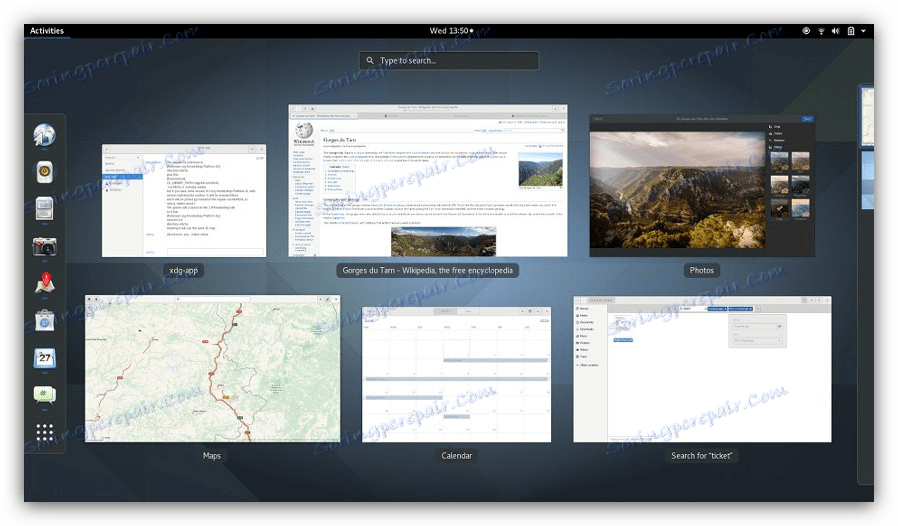Select the Gorges du Tarn Wikipedia window
The width and height of the screenshot is (898, 526).
click(428, 180)
